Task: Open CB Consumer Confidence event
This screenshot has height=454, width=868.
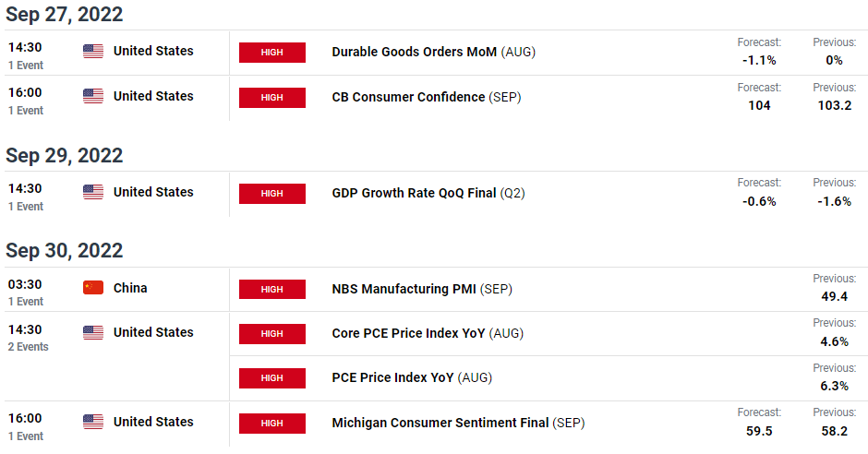Action: (x=427, y=97)
